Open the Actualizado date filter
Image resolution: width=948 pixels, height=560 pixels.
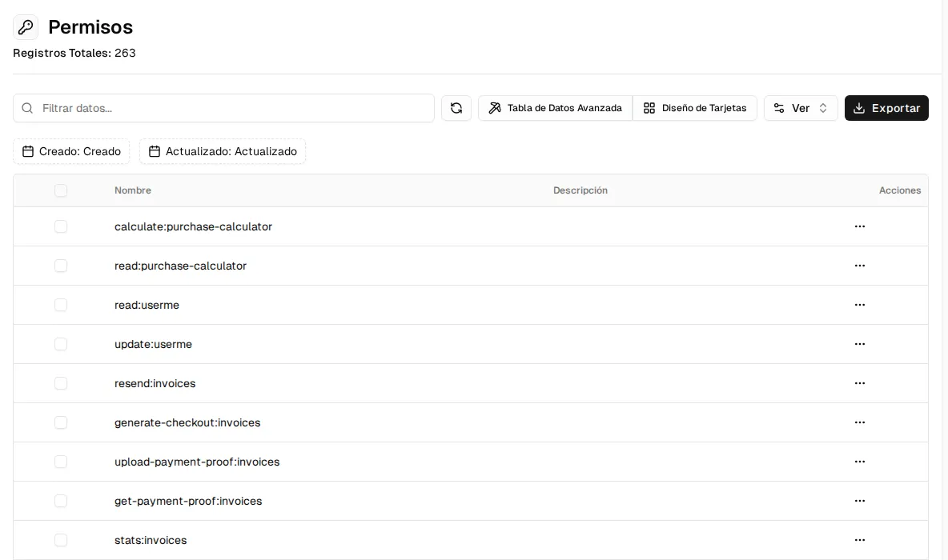pos(223,152)
